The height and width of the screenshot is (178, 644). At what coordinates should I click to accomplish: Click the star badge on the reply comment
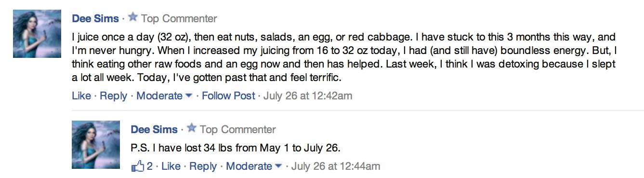[x=192, y=128]
